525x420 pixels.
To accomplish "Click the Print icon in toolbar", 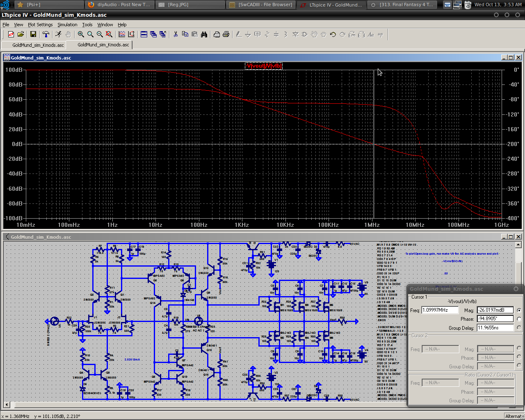I will (226, 34).
